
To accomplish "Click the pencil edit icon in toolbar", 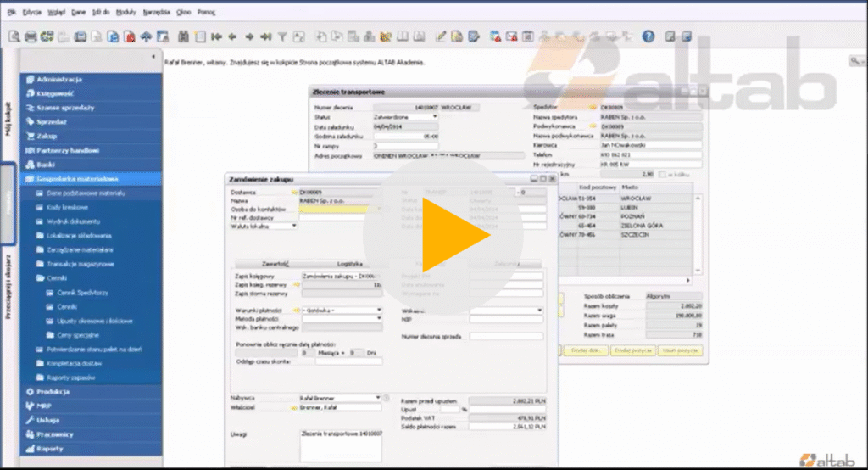I will coord(441,36).
